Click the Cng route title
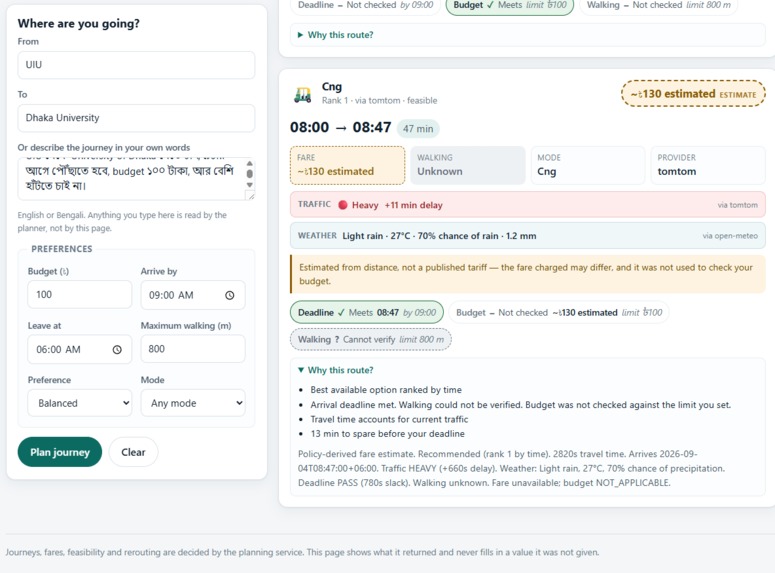This screenshot has height=573, width=775. 332,87
